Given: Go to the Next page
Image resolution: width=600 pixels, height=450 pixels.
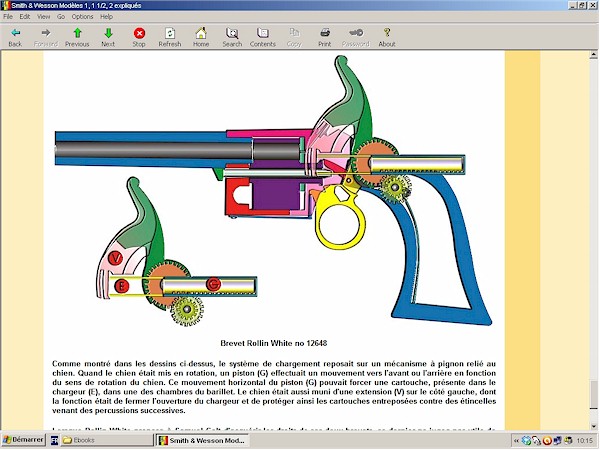Looking at the screenshot, I should pos(108,37).
